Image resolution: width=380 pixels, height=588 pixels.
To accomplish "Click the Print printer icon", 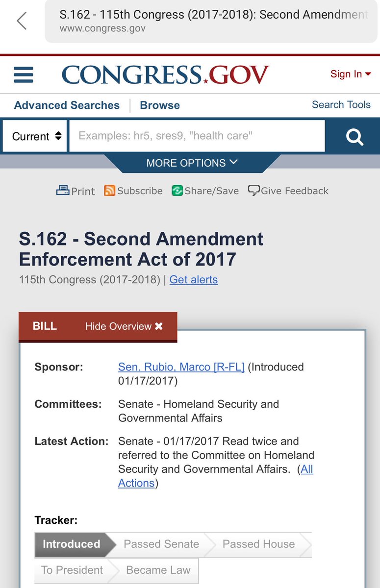I will point(63,190).
